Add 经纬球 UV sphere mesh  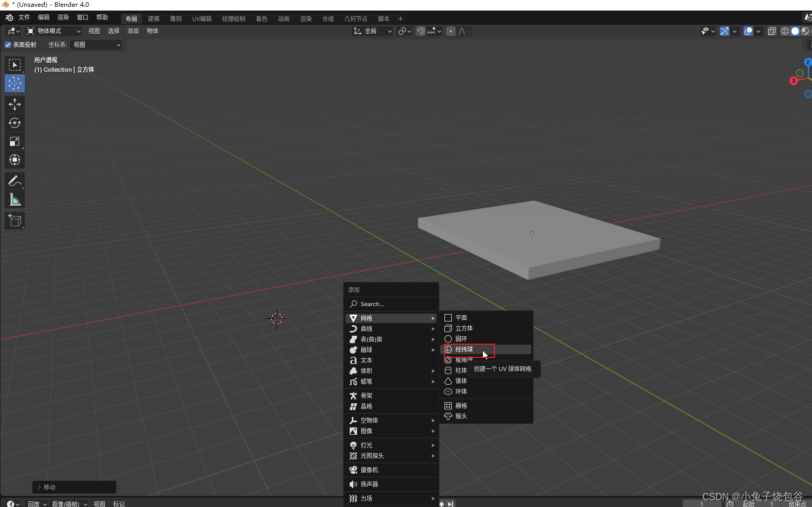coord(486,349)
